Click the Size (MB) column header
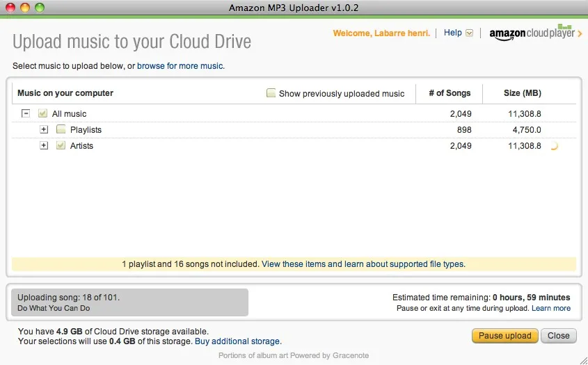This screenshot has width=588, height=365. pyautogui.click(x=523, y=93)
